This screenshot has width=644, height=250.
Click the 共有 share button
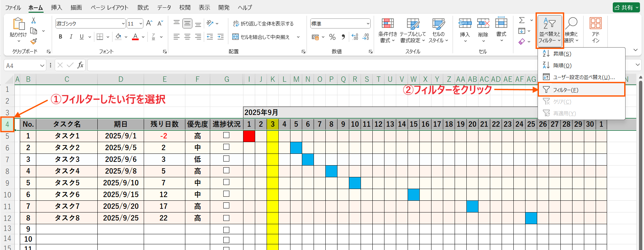pos(626,7)
